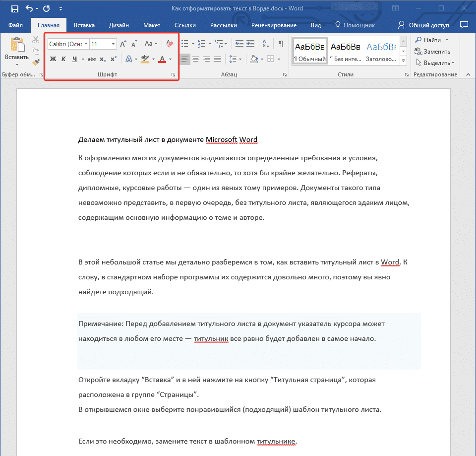The width and height of the screenshot is (476, 456).
Task: Expand the Шрифт dialog launcher arrow
Action: [174, 74]
